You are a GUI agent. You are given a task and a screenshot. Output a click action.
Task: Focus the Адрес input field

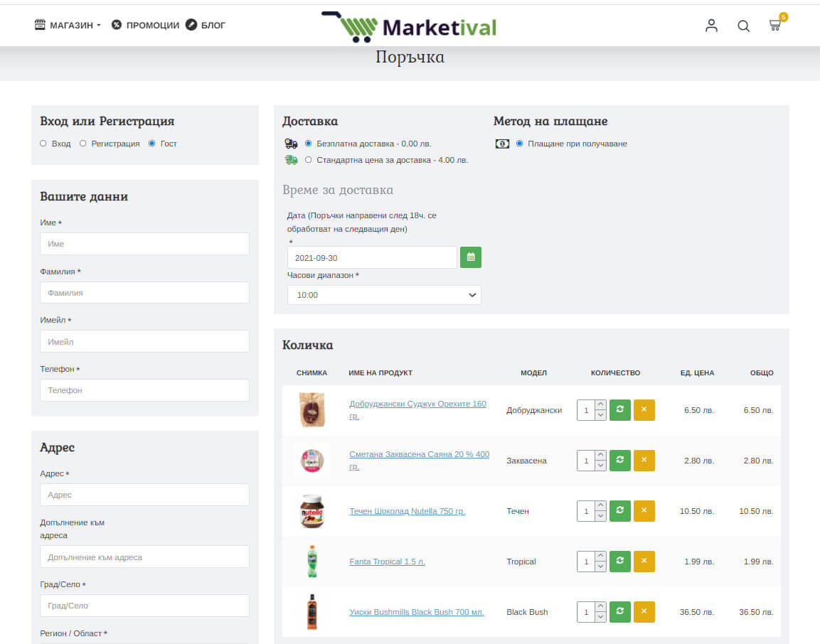[144, 495]
